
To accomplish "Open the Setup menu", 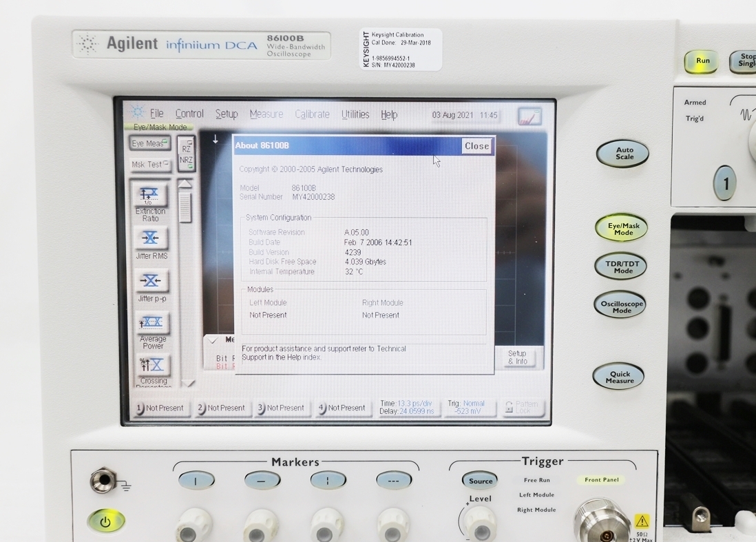I will pos(227,114).
